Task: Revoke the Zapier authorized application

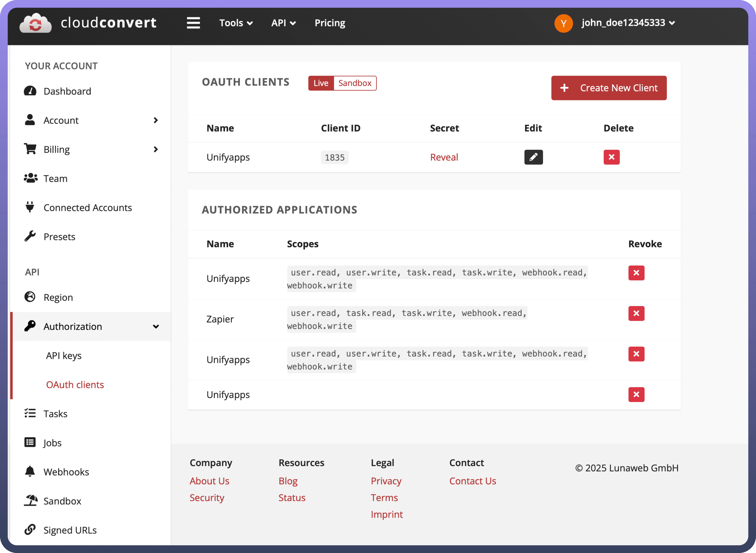Action: tap(636, 313)
